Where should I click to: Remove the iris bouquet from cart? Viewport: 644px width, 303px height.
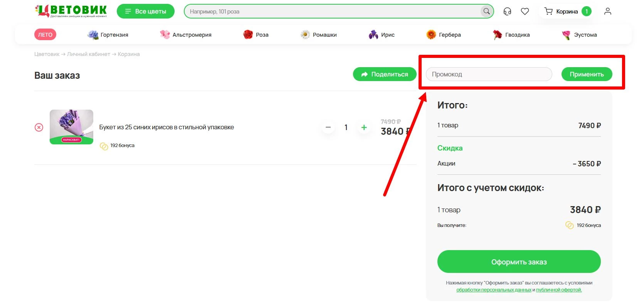[x=39, y=127]
